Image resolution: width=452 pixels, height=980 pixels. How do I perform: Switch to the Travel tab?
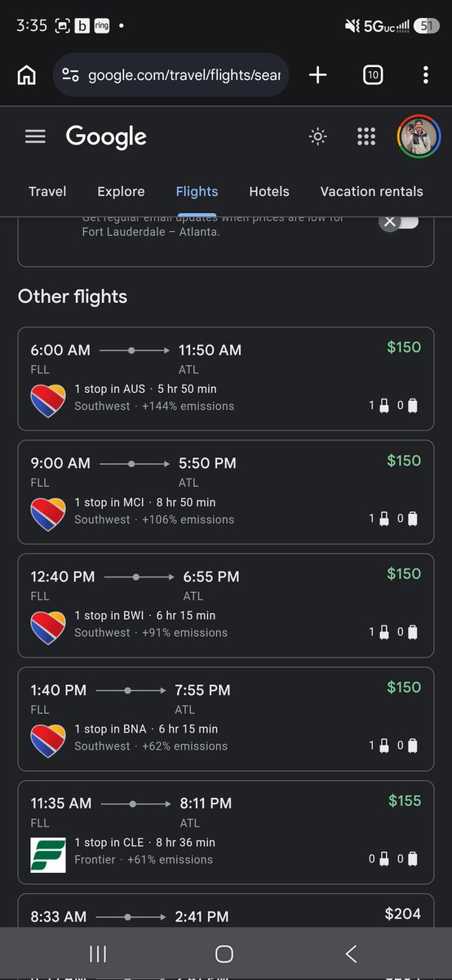point(47,192)
